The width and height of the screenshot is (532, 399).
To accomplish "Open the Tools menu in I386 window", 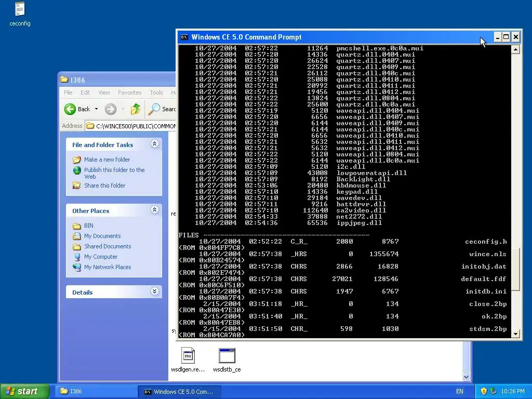I will coord(156,92).
